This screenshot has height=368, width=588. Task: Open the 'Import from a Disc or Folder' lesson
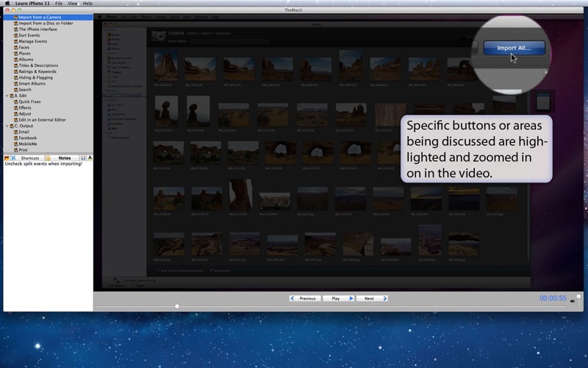click(x=46, y=23)
